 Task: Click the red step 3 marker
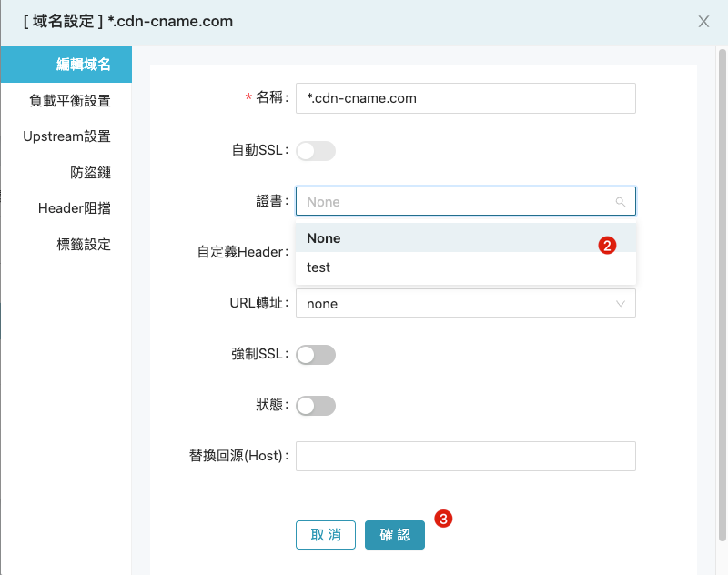point(443,519)
